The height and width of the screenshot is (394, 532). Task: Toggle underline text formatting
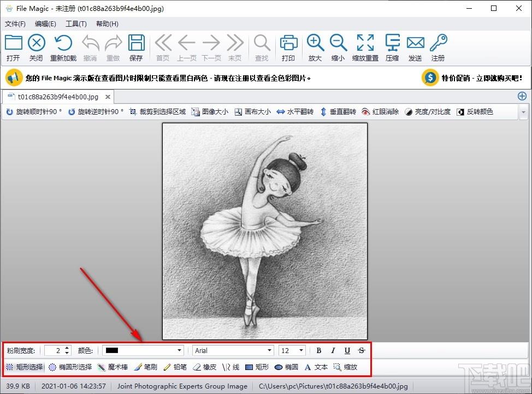click(347, 350)
